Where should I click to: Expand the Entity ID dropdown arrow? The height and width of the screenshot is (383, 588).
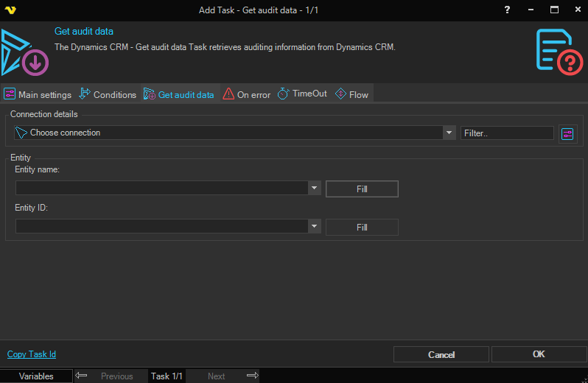pos(315,226)
